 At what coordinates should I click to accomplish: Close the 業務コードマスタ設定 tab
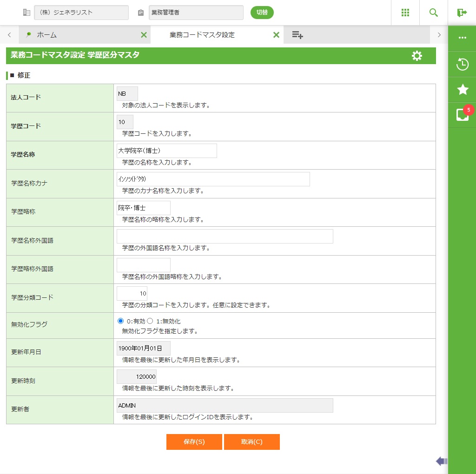276,35
